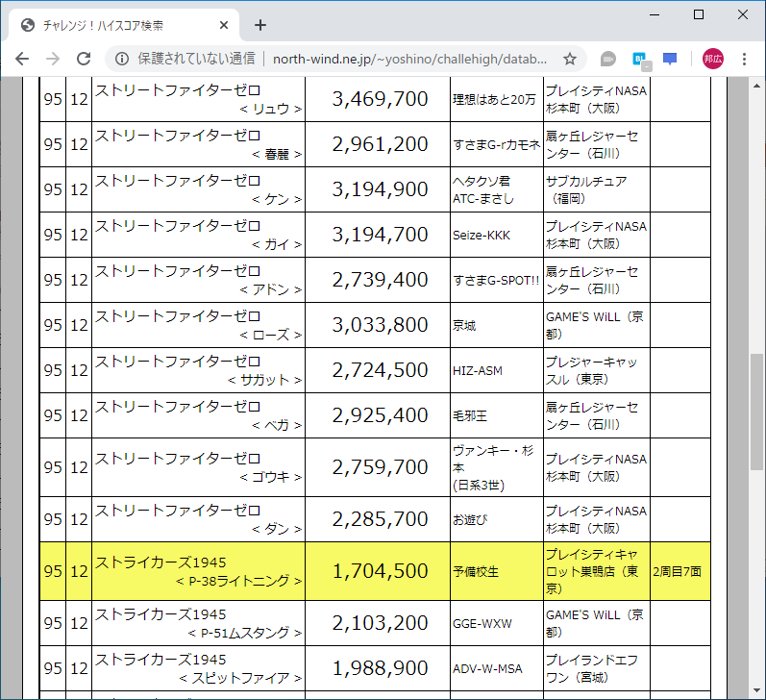The width and height of the screenshot is (766, 700).
Task: Click arcade サブカルチュア（福岡）
Action: [586, 189]
